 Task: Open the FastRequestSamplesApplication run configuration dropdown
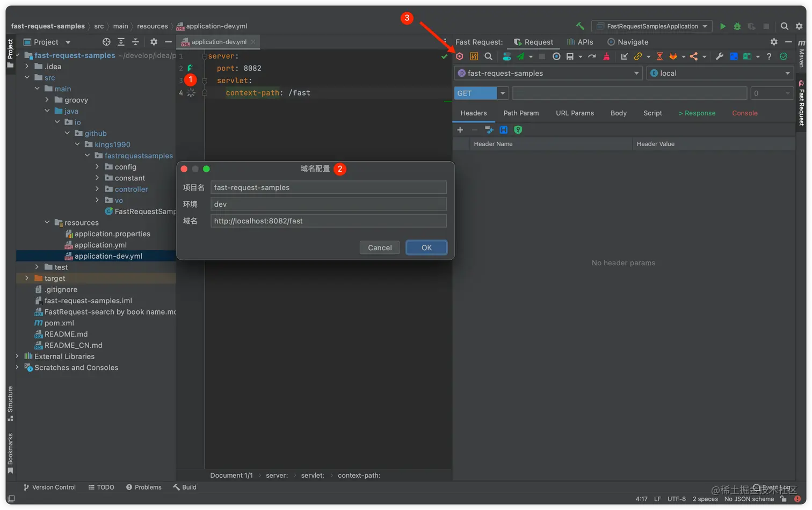652,26
